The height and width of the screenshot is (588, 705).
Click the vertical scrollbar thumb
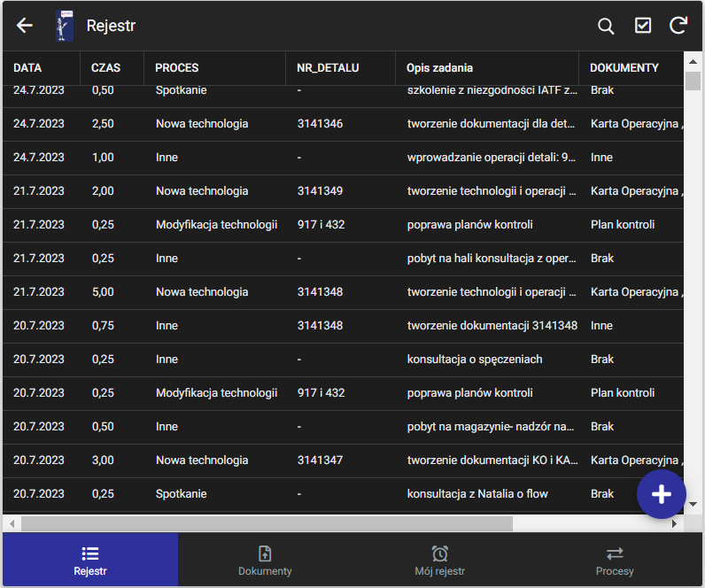click(x=693, y=81)
